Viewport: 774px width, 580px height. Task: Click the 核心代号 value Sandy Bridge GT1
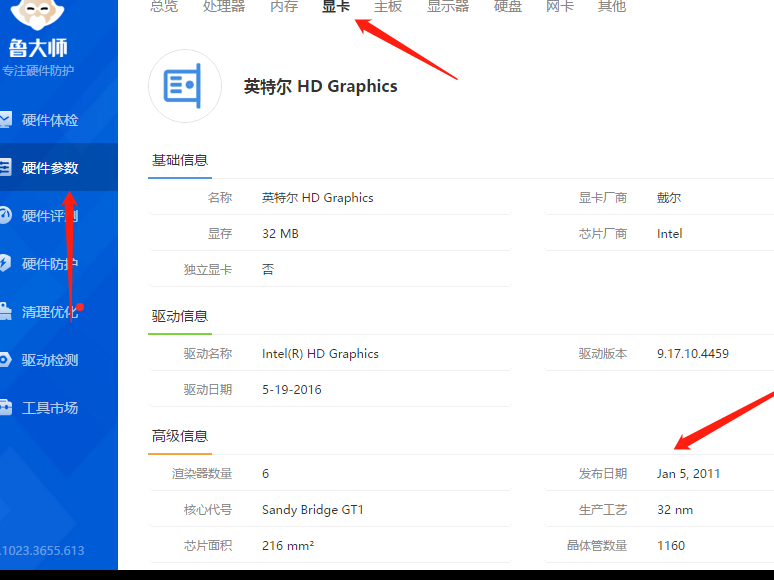[312, 510]
